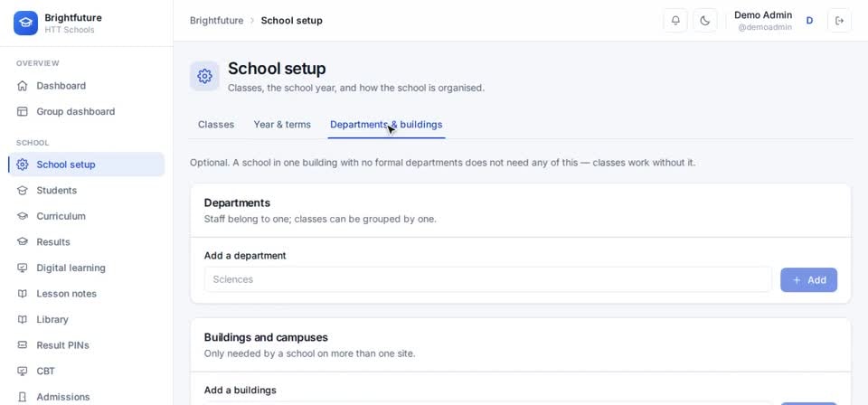Viewport: 868px width, 405px height.
Task: Click the Results icon in sidebar
Action: coord(22,241)
